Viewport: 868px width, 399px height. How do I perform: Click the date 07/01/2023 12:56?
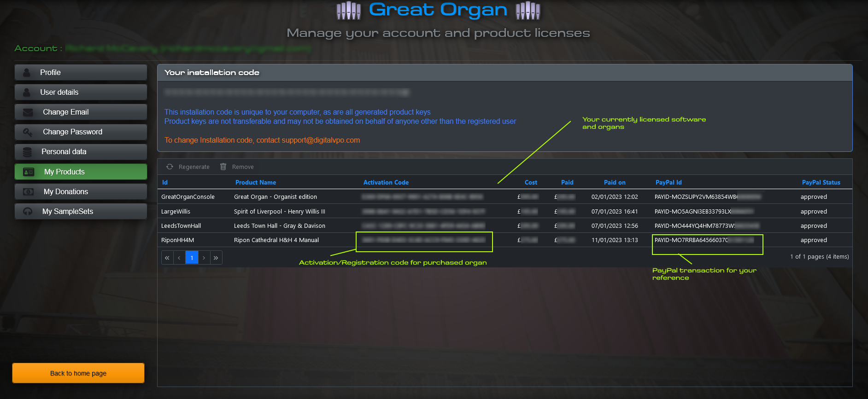pos(615,226)
